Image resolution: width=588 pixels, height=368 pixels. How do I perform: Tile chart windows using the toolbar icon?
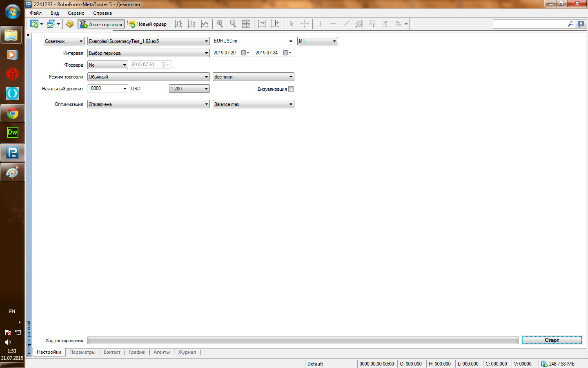click(x=246, y=24)
